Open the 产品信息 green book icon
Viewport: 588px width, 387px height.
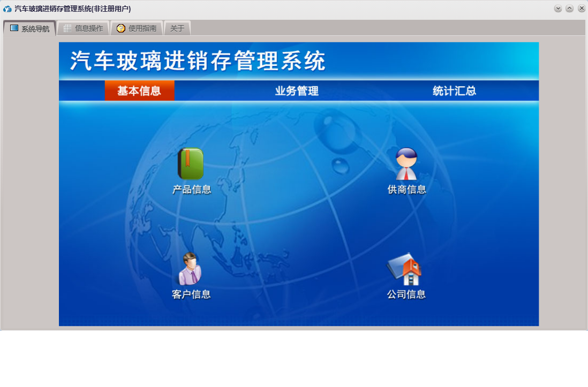191,164
